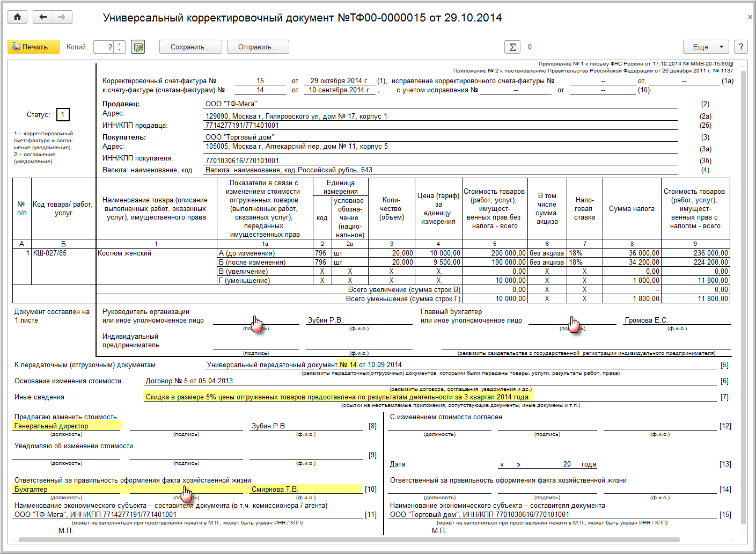Select price cell 9 500,00
The width and height of the screenshot is (756, 554).
tap(438, 262)
